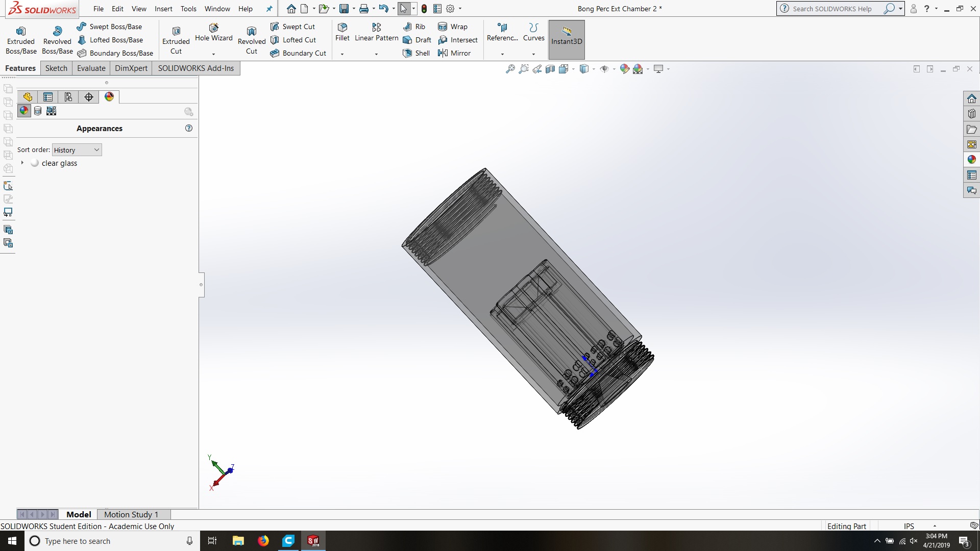Open SOLIDWORKS Add-Ins tab
The image size is (980, 551).
pyautogui.click(x=196, y=68)
